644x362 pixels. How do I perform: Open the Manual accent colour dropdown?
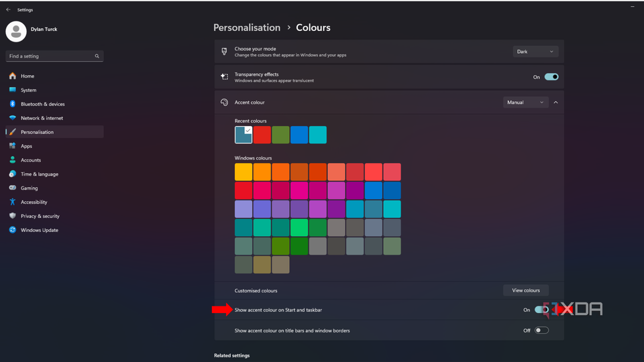click(525, 103)
